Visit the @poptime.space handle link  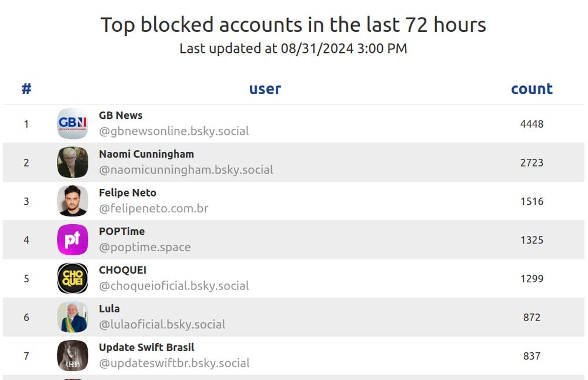tap(145, 247)
